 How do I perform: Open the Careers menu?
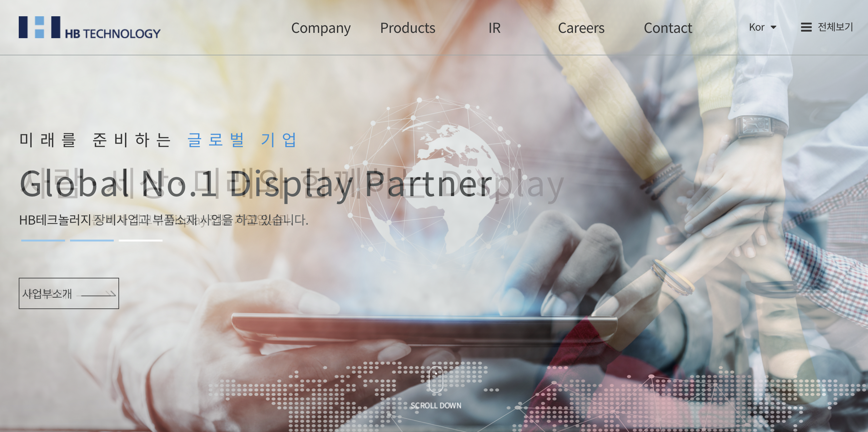pos(581,28)
